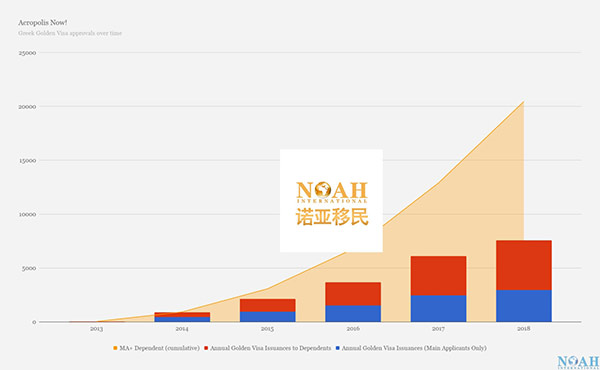Select the 2014 stacked bar

[182, 317]
